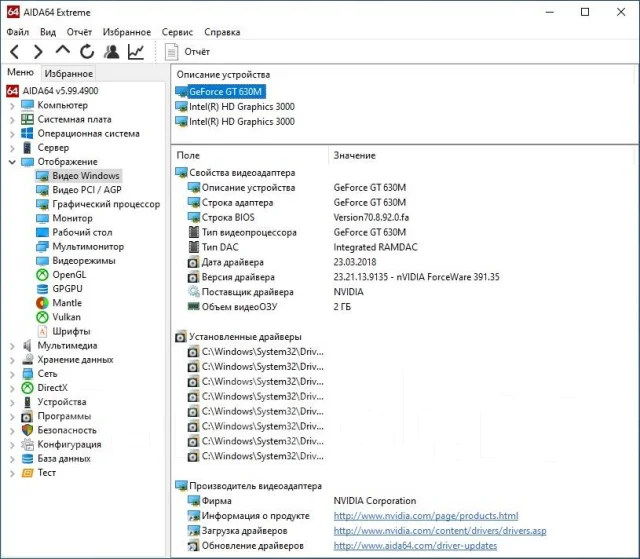Image resolution: width=640 pixels, height=559 pixels.
Task: Open the aida64.com driver-updates link
Action: coord(415,546)
